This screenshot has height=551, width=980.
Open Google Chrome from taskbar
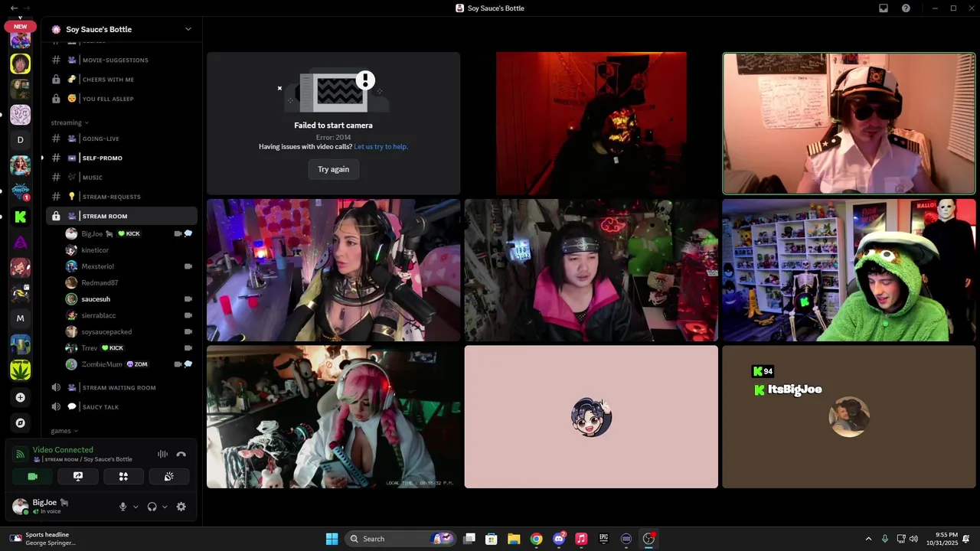click(x=536, y=539)
